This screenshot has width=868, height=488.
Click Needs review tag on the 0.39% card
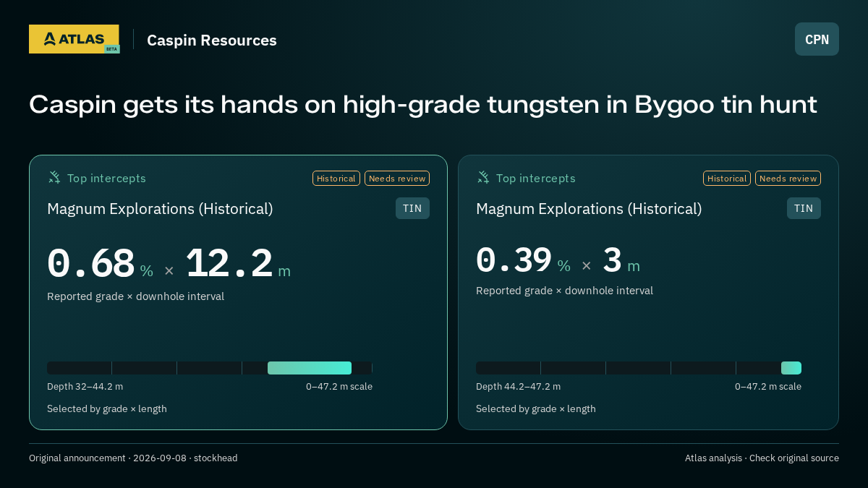(x=788, y=179)
